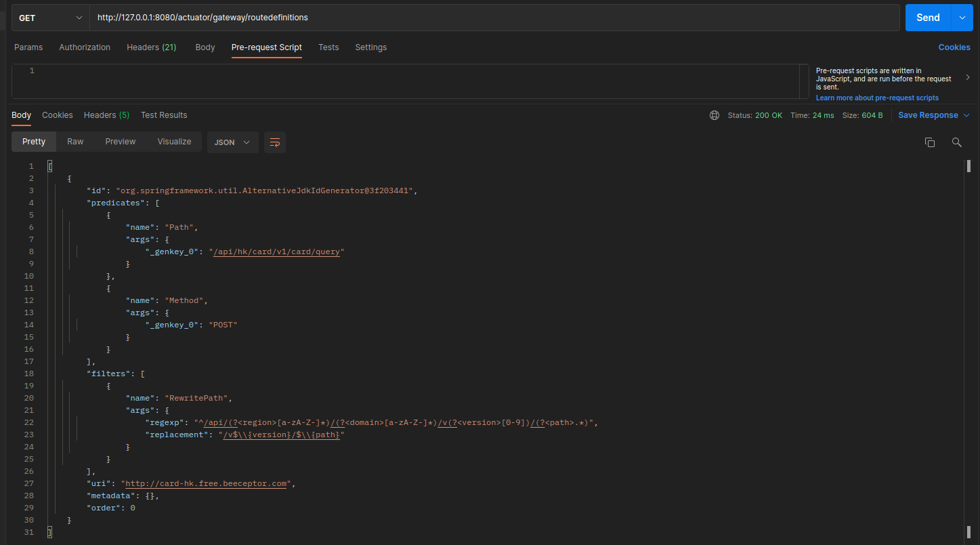Screen dimensions: 980x545
Task: Click the "Path" value on line 6
Action: coord(179,227)
